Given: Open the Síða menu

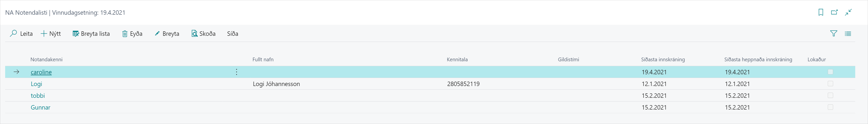Looking at the screenshot, I should pyautogui.click(x=232, y=34).
